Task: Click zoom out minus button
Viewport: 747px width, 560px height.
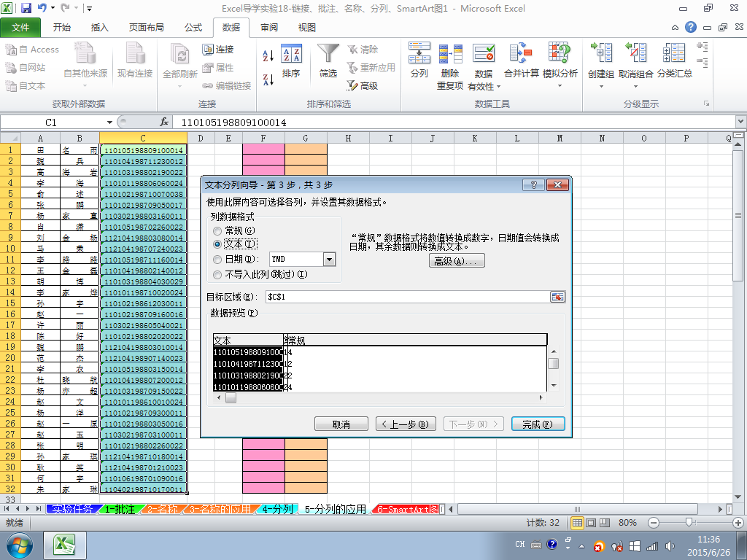Action: (654, 523)
